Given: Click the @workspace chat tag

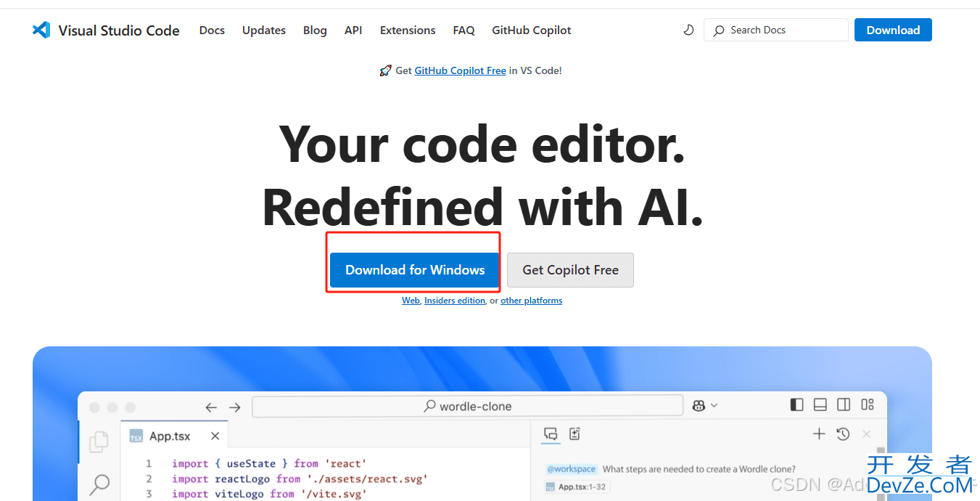Looking at the screenshot, I should 571,469.
